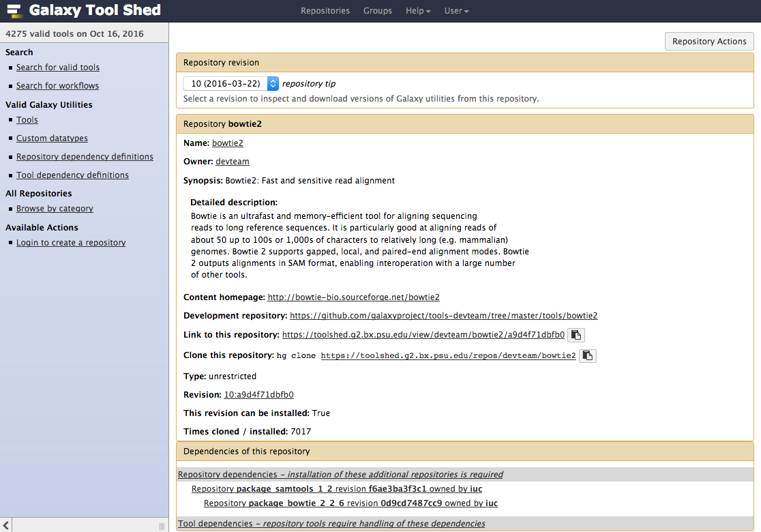
Task: Open revision 10:a9d4f71dbfb0 link
Action: click(258, 395)
